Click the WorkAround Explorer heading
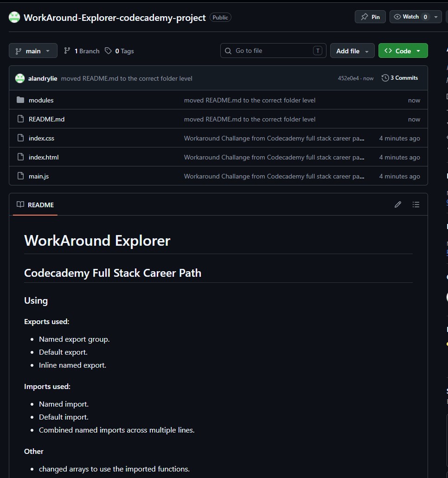 click(x=97, y=241)
